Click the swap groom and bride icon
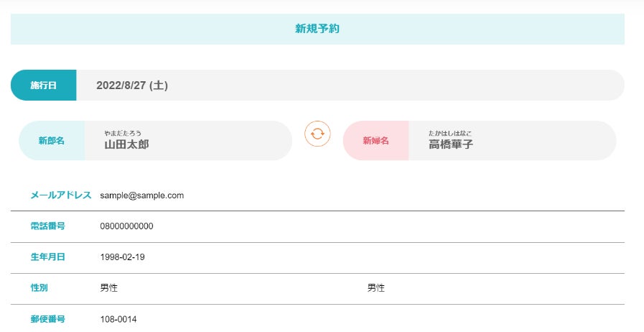644x332 pixels. click(317, 133)
